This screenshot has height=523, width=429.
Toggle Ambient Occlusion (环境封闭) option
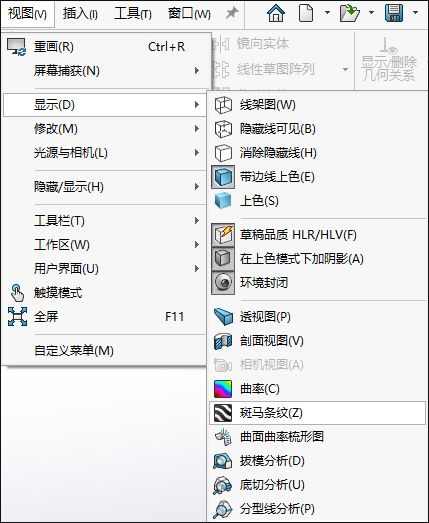tap(223, 283)
